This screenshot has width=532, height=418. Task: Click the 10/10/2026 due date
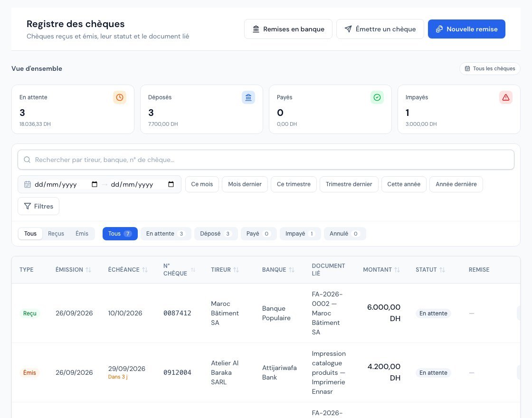pos(125,313)
